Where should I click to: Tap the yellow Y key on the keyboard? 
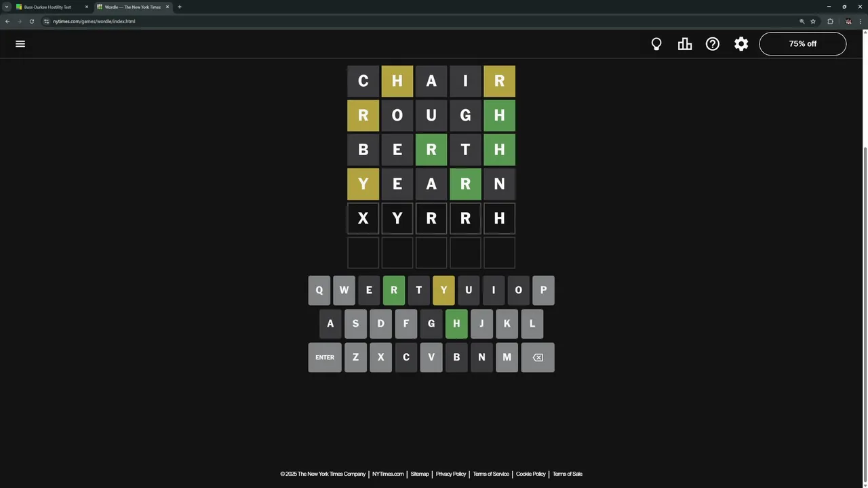click(443, 290)
